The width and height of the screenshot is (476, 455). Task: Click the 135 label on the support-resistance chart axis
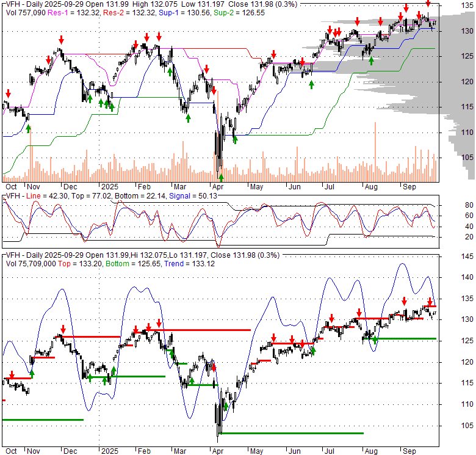pos(467,5)
